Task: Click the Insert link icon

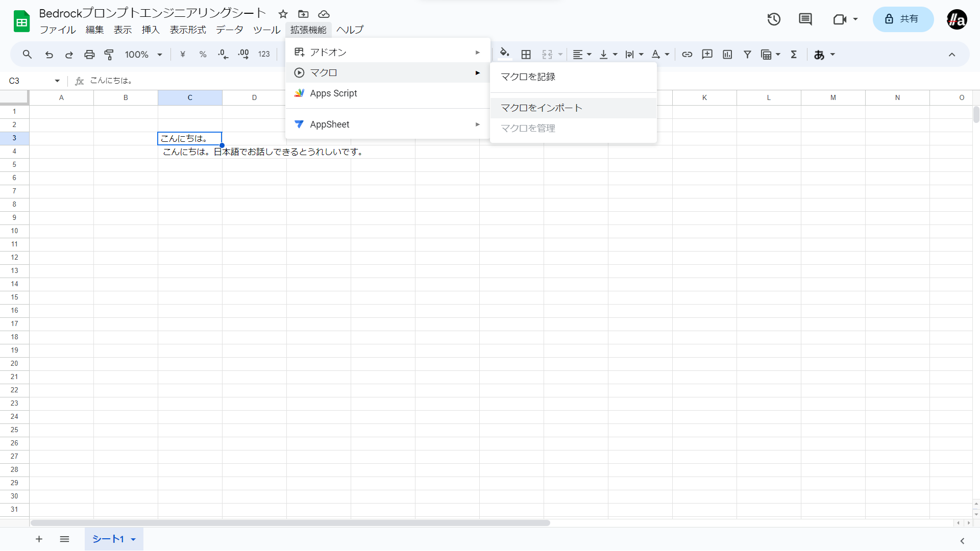Action: pos(687,55)
